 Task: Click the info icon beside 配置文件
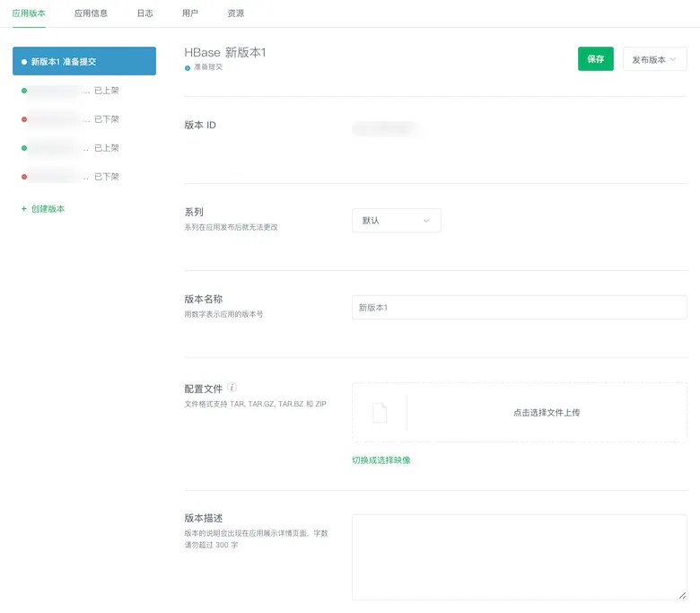232,388
